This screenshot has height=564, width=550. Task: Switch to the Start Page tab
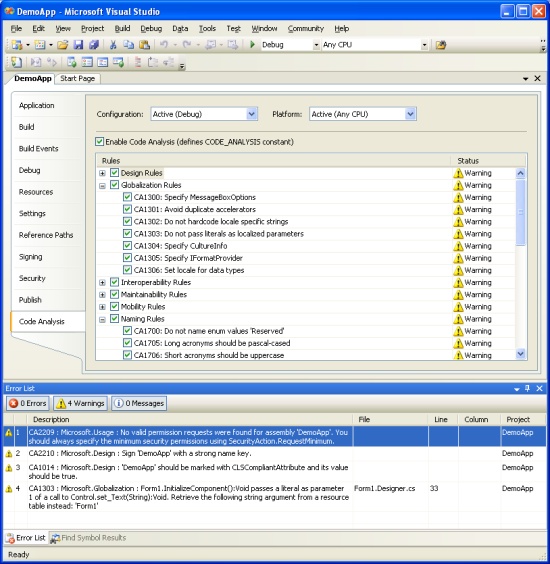(78, 78)
